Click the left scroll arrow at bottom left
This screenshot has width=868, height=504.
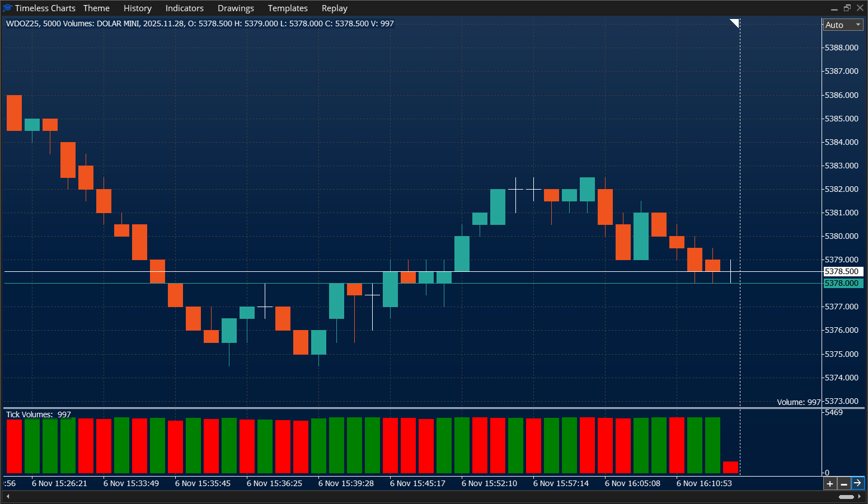click(x=7, y=496)
